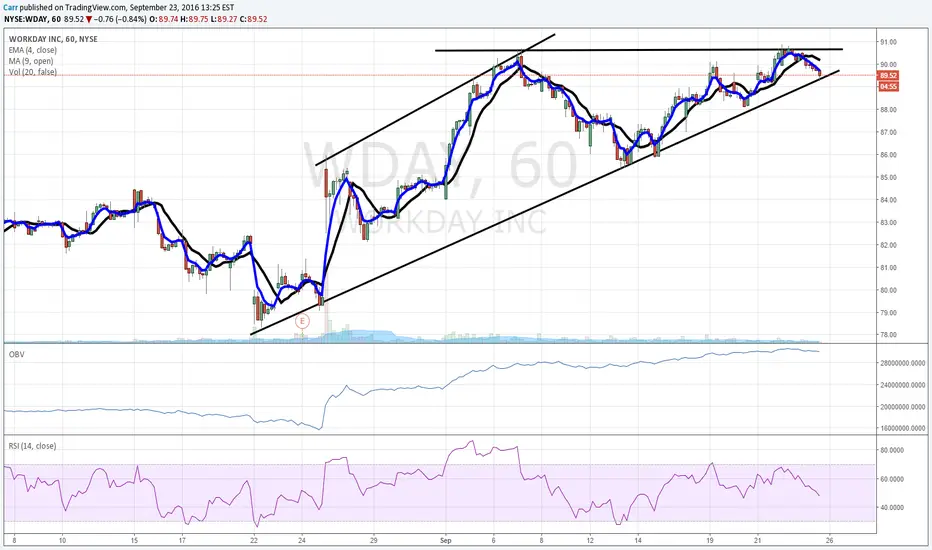Click the "O:89.74" open value in header

(x=163, y=19)
